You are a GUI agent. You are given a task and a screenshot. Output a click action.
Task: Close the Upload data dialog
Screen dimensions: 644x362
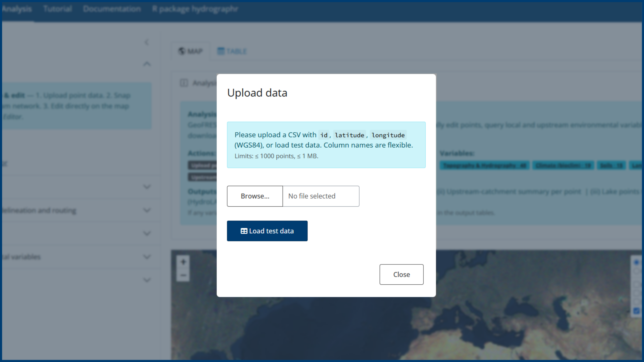(401, 274)
